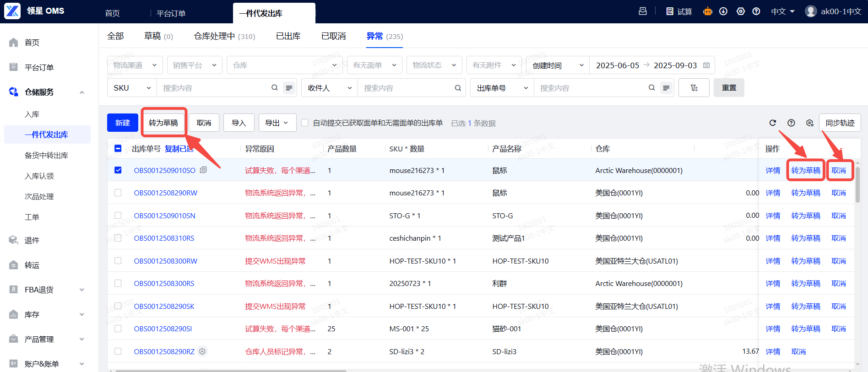Switch to the 仓库处理中 tab
Image resolution: width=868 pixels, height=372 pixels.
point(224,36)
